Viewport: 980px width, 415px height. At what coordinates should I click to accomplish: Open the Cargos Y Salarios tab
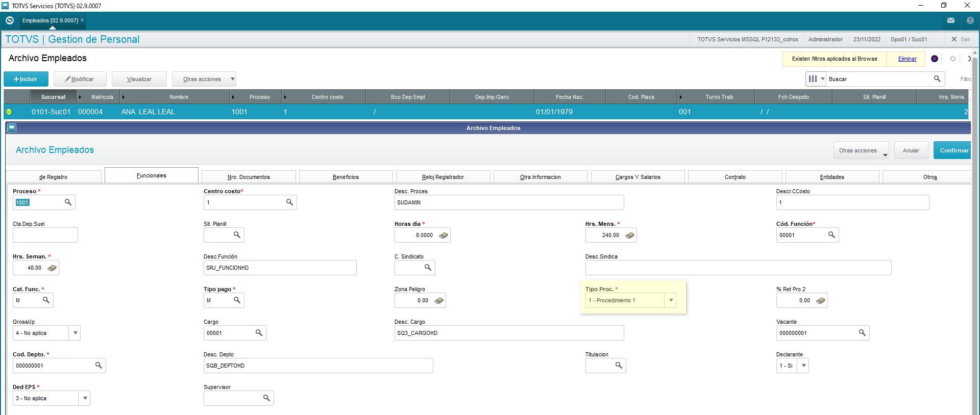coord(638,177)
